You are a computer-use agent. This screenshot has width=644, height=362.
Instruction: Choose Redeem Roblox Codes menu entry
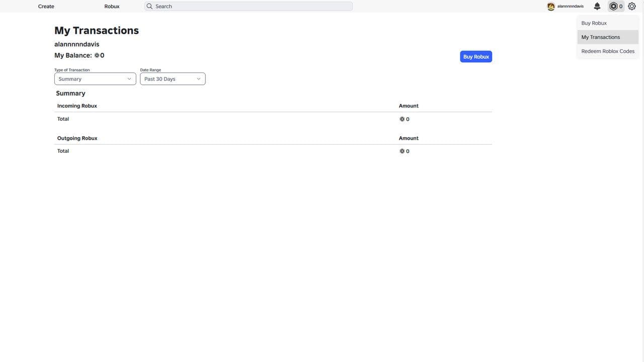[x=607, y=51]
